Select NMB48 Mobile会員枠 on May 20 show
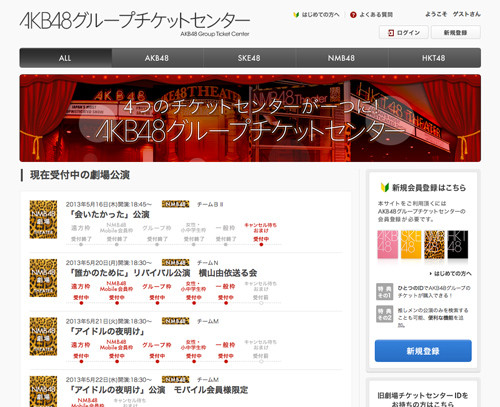 pyautogui.click(x=116, y=292)
